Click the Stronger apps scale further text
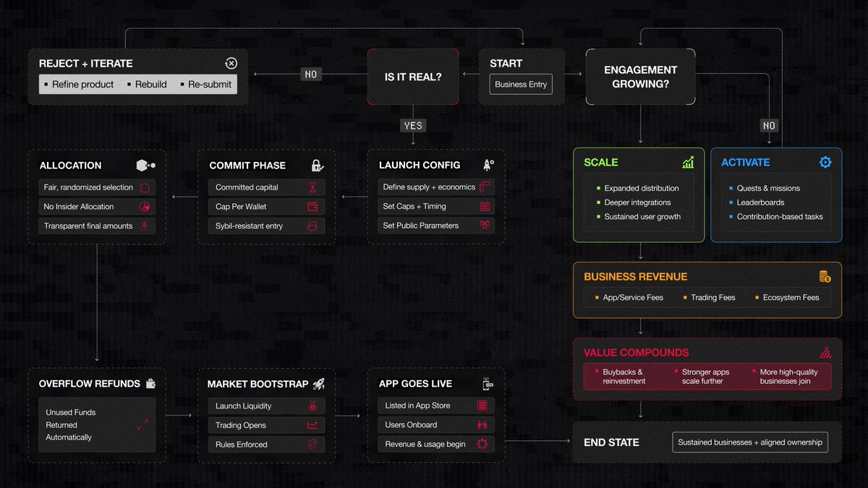Screen dimensions: 868x488 [x=705, y=377]
